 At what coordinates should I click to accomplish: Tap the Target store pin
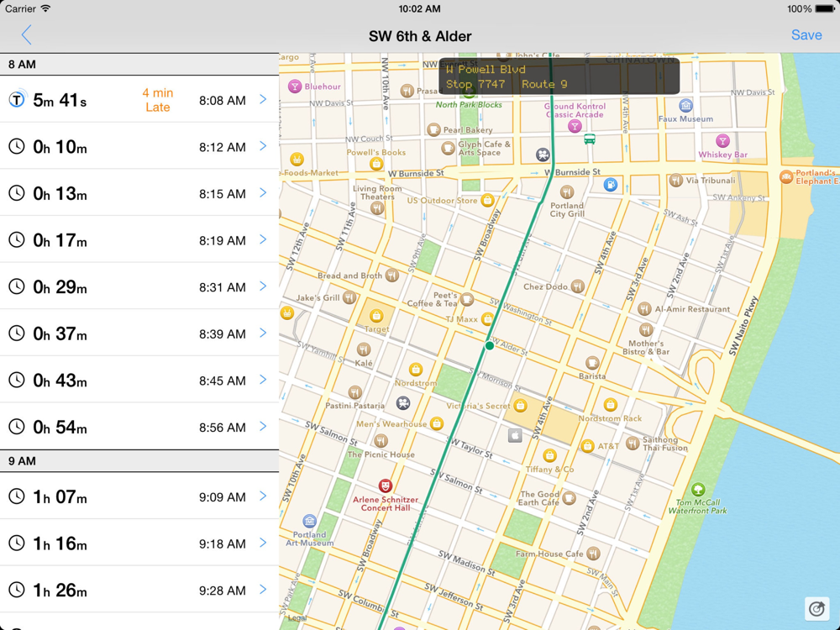(376, 316)
